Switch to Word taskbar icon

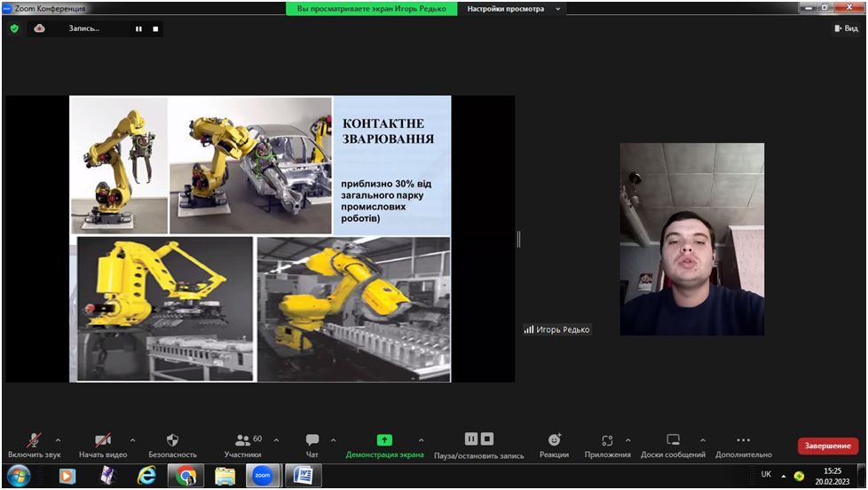click(303, 476)
